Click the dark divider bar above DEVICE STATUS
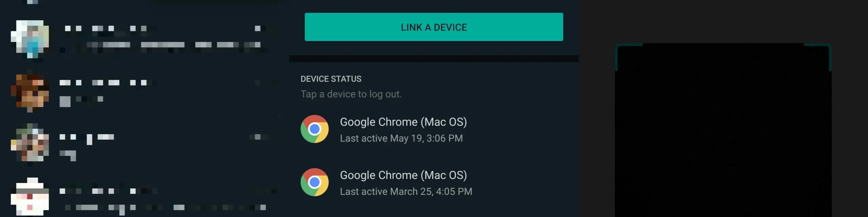 [433, 59]
